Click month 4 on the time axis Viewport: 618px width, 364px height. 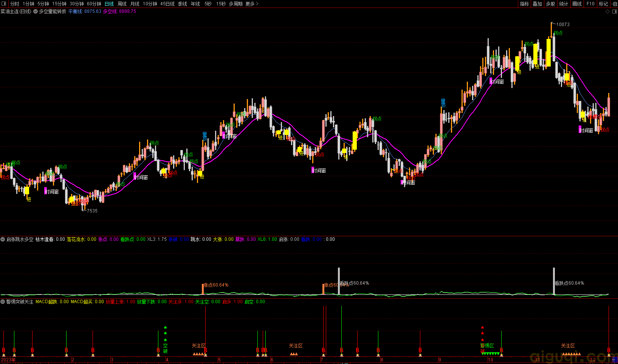coord(167,360)
